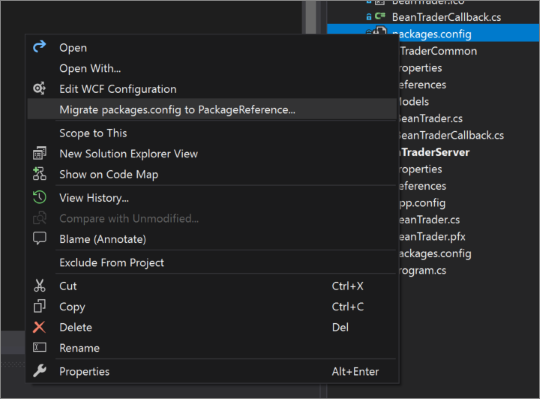This screenshot has width=540, height=399.
Task: Select Program.cs file
Action: pyautogui.click(x=422, y=270)
